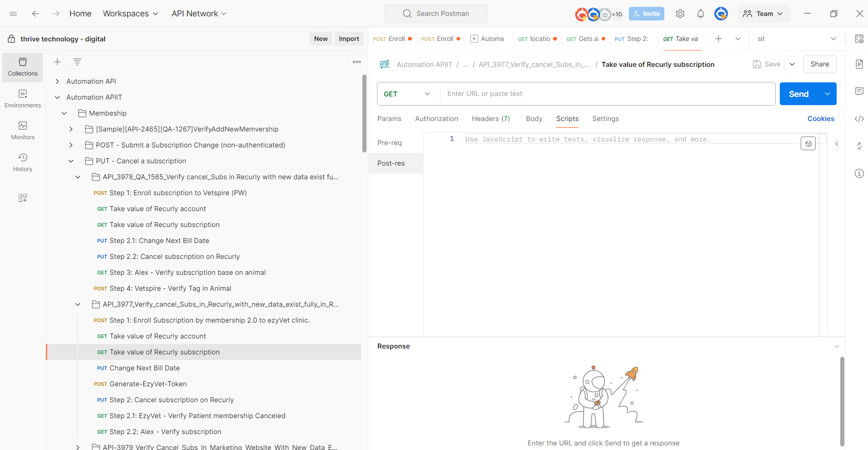Switch to the Body tab
Image resolution: width=868 pixels, height=450 pixels.
(x=534, y=119)
